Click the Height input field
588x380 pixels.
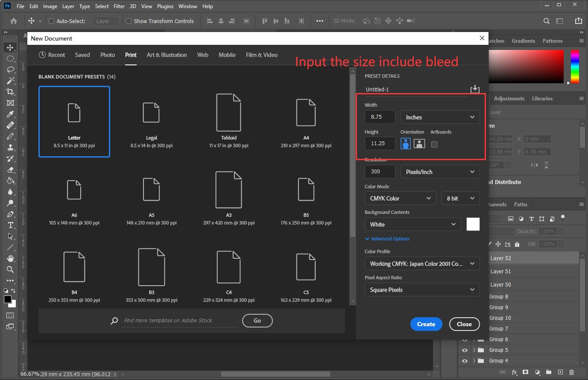(380, 143)
